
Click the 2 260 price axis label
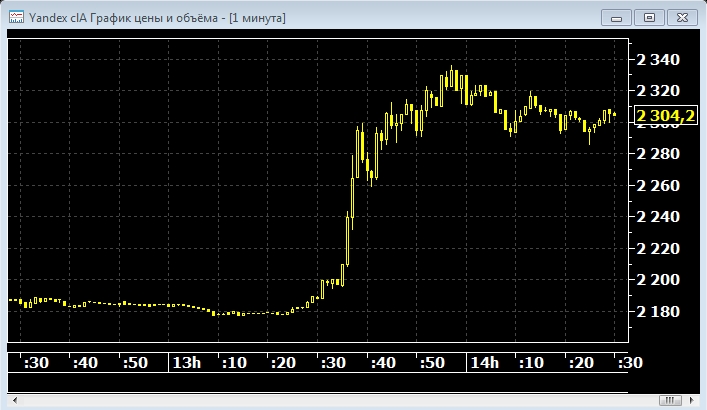657,186
